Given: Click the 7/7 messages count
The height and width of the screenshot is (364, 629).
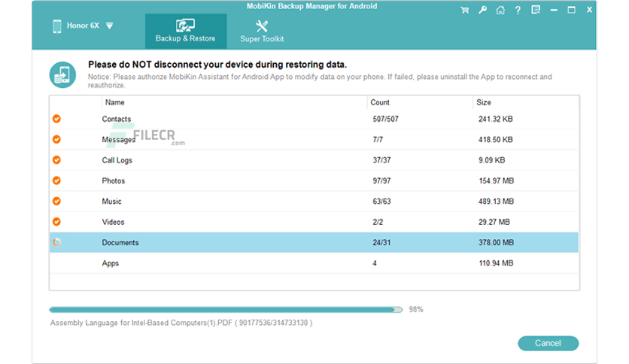Looking at the screenshot, I should 378,139.
